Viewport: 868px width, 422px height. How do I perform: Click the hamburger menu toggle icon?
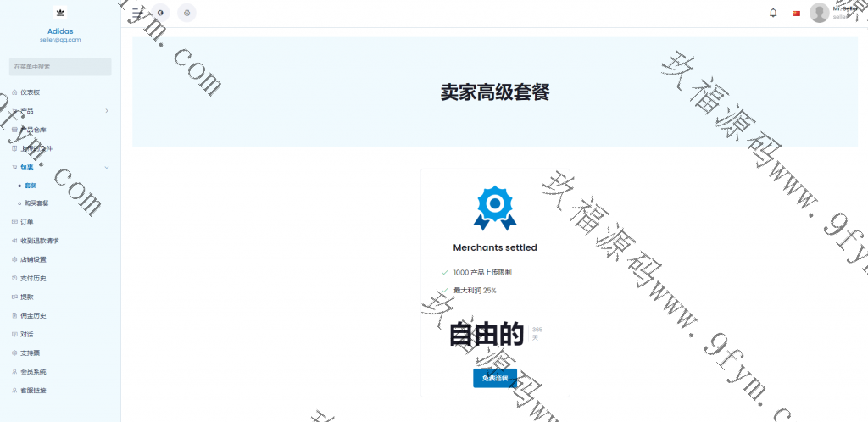(x=136, y=13)
